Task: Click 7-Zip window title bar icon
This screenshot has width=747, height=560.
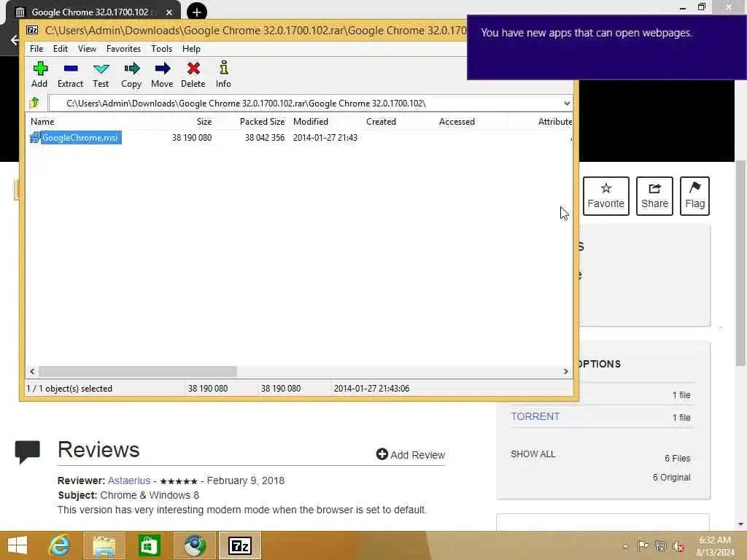Action: 32,30
